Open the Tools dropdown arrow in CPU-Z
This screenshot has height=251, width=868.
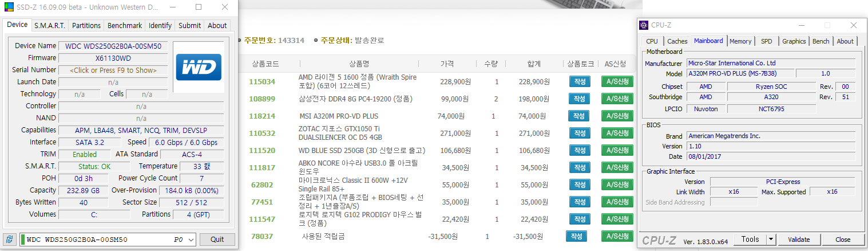pyautogui.click(x=771, y=240)
